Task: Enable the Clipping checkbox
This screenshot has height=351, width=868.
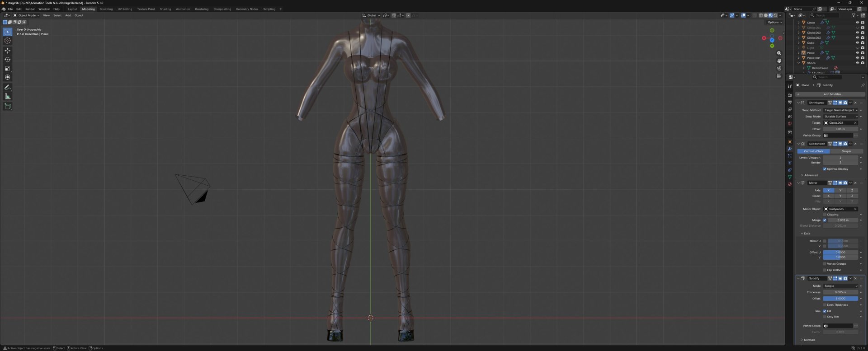Action: coord(825,215)
